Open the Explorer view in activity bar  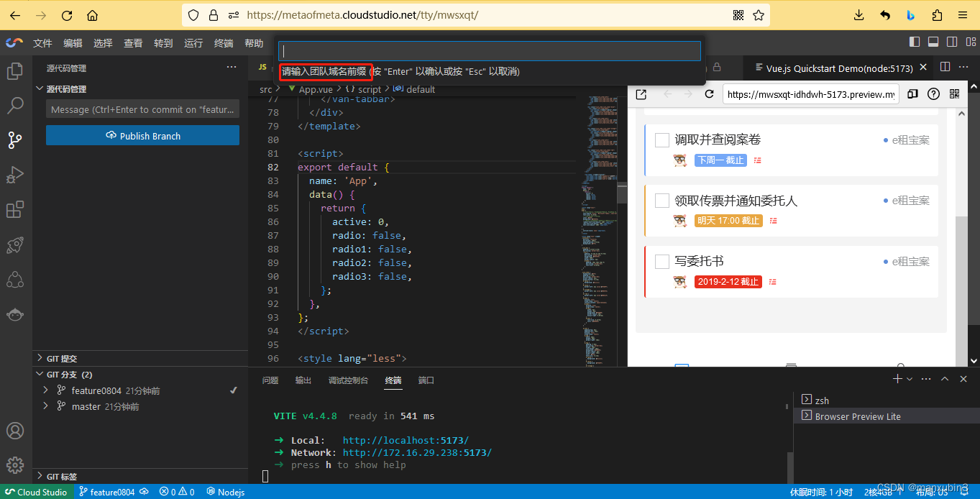[x=15, y=71]
